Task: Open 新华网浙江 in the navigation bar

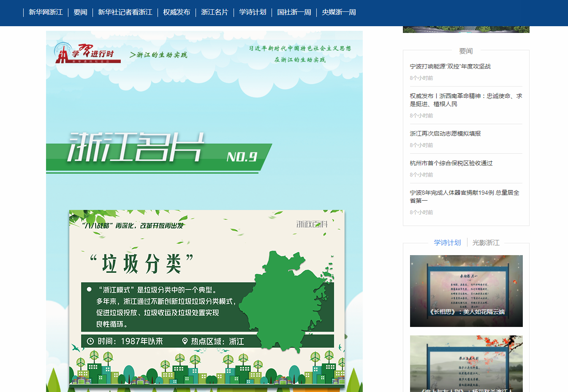Action: (x=46, y=12)
